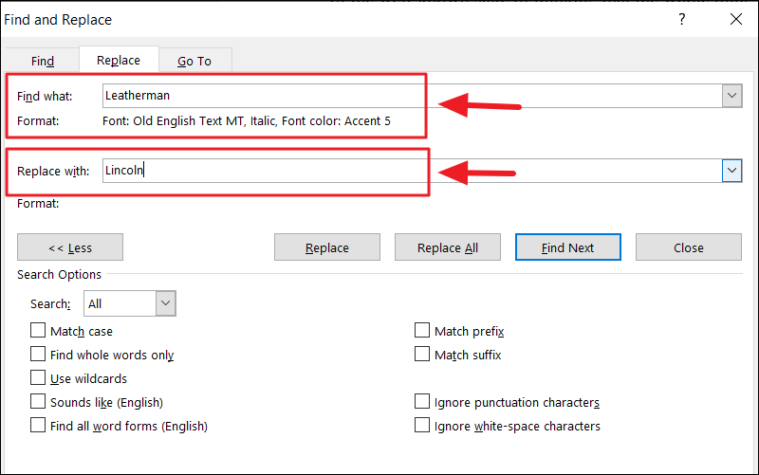Click the Find Next button

click(568, 247)
